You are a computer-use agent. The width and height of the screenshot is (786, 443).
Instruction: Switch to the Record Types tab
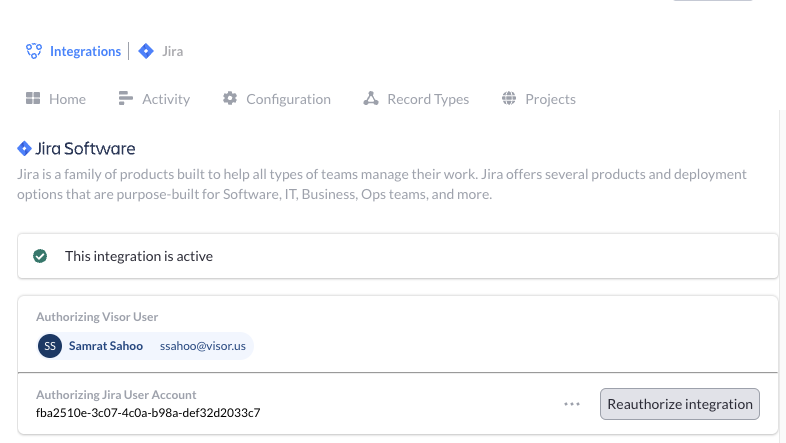[416, 99]
